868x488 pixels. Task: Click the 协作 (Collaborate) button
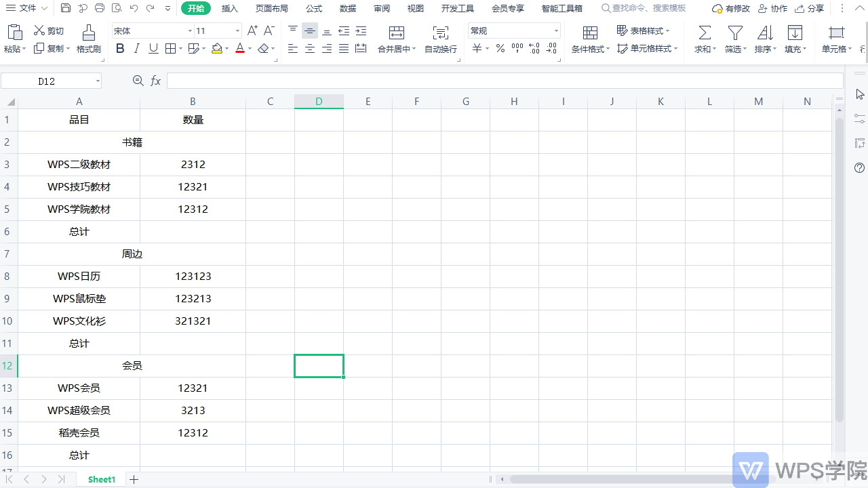click(773, 8)
